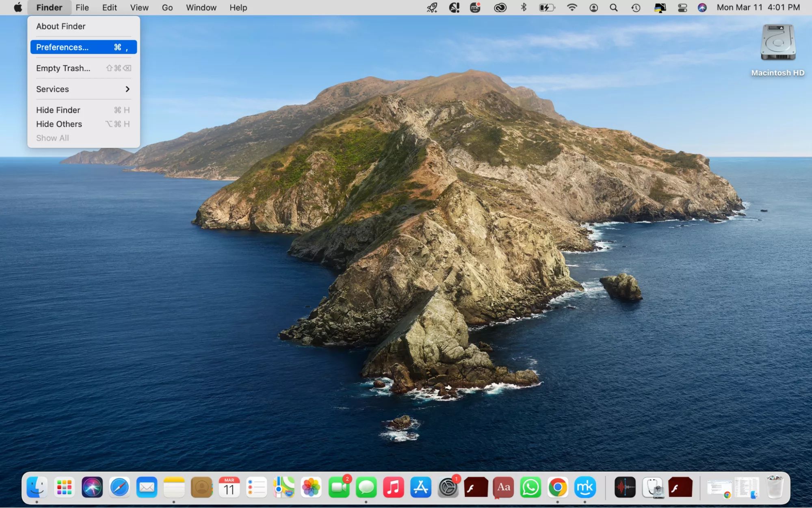Open Safari from the Dock
This screenshot has width=812, height=508.
point(119,487)
